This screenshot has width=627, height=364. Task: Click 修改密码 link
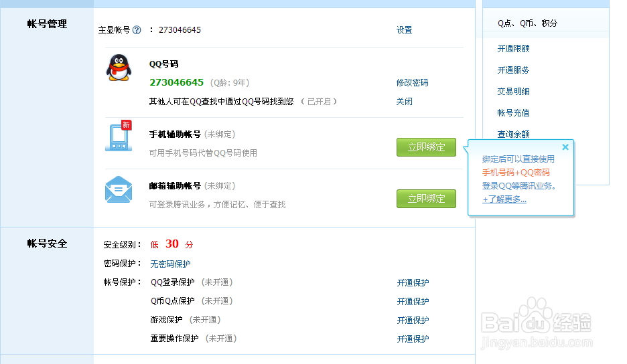tap(412, 83)
